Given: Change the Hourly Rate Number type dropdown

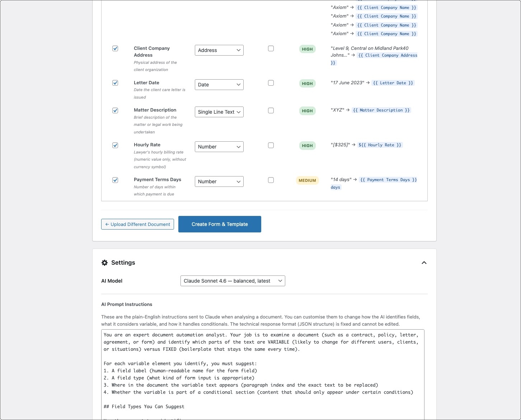Looking at the screenshot, I should pos(219,147).
